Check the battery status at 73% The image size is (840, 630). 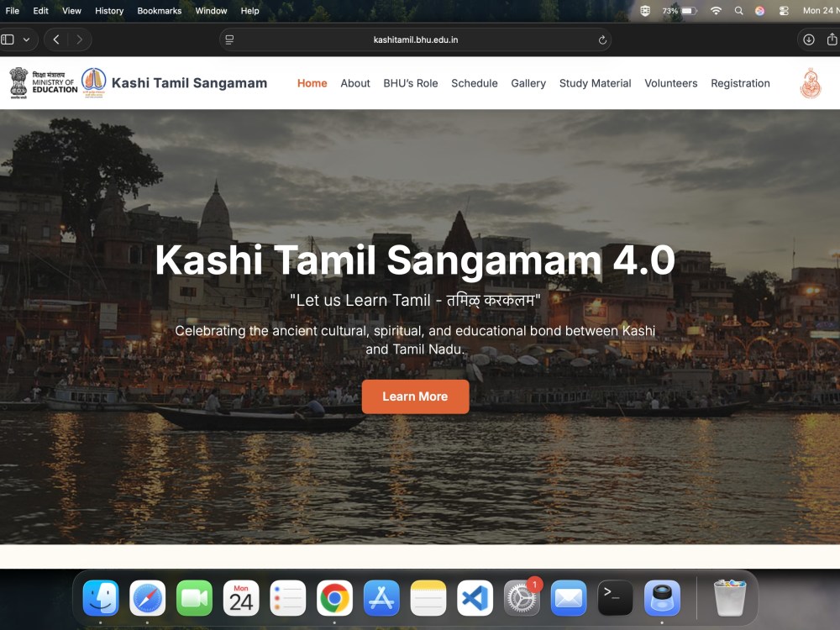tap(680, 11)
